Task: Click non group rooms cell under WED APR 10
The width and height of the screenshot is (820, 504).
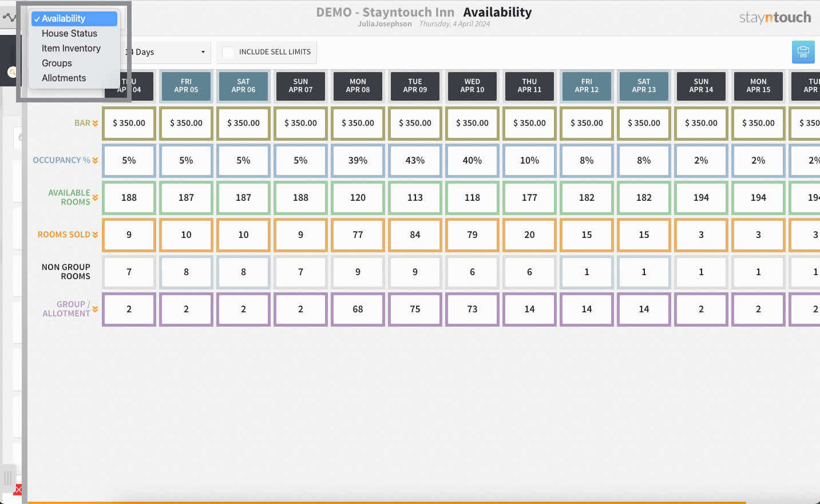Action: (472, 272)
